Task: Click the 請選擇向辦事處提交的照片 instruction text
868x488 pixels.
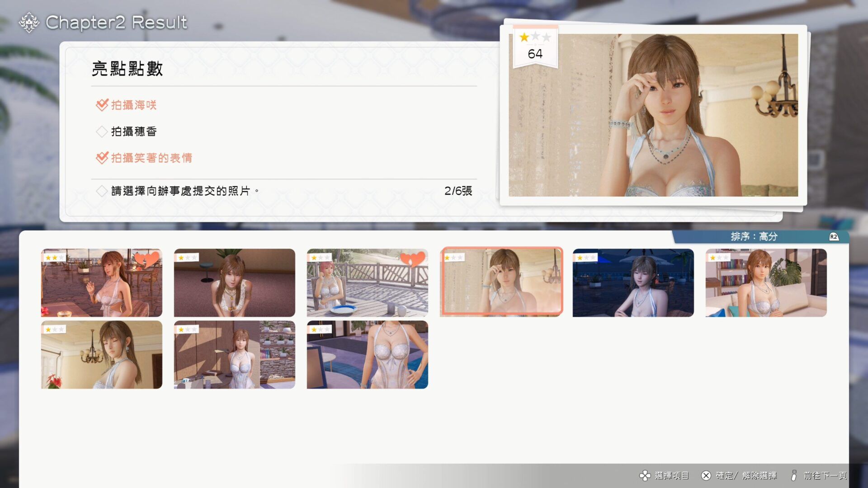Action: click(x=185, y=191)
